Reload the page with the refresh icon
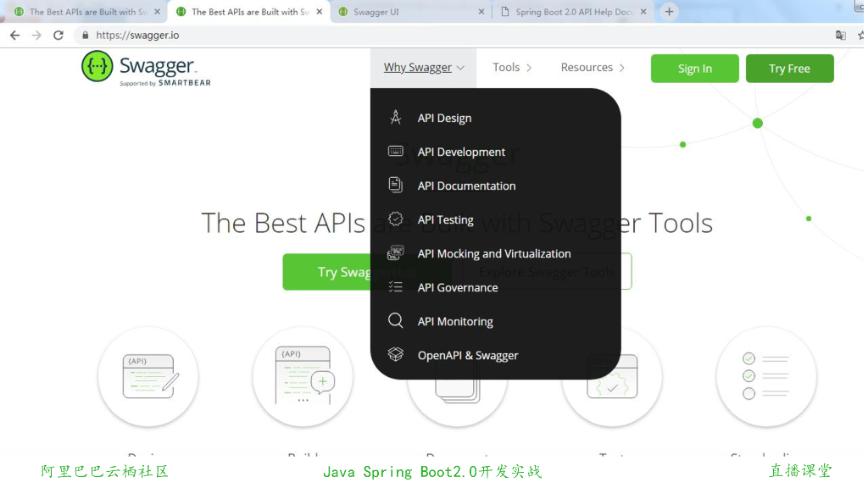This screenshot has width=868, height=488. click(58, 36)
